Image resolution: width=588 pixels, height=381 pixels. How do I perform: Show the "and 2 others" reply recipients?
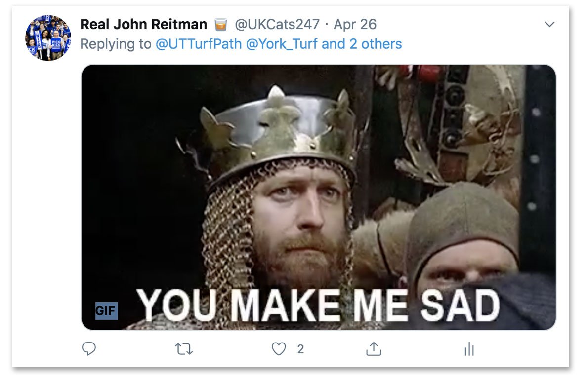[x=362, y=44]
